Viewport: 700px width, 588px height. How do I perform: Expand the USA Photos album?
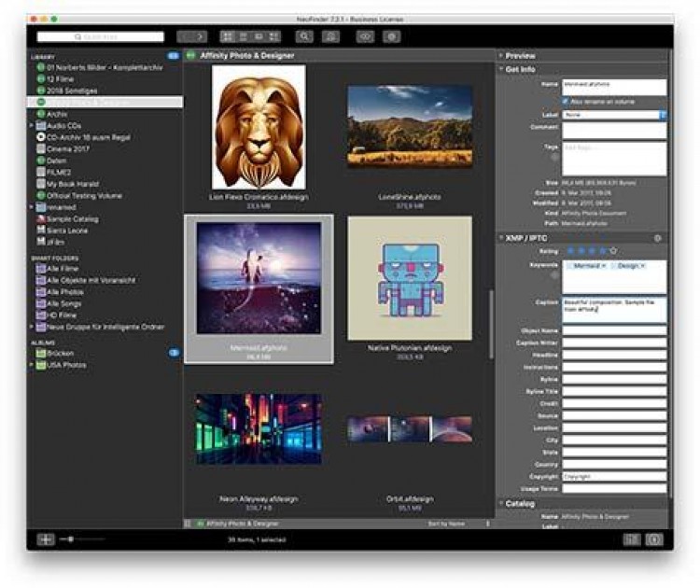[31, 364]
